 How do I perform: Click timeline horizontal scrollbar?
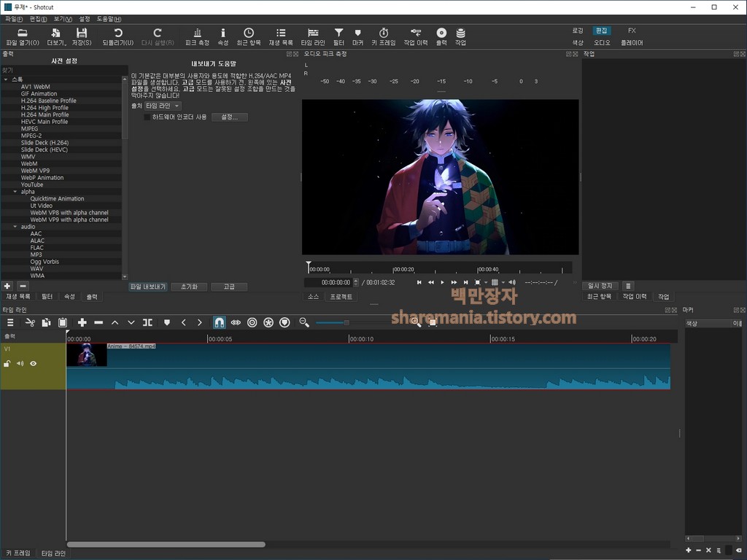[x=166, y=544]
